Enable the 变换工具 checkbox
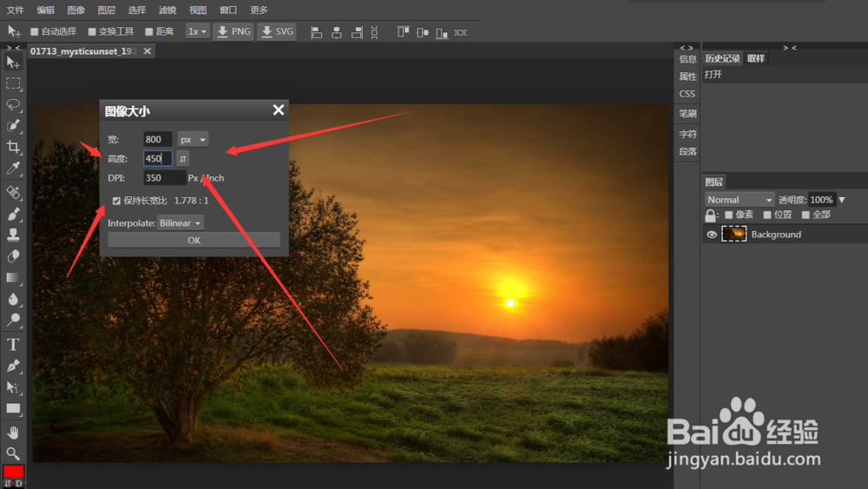Screen dimensions: 868x489 [x=92, y=31]
